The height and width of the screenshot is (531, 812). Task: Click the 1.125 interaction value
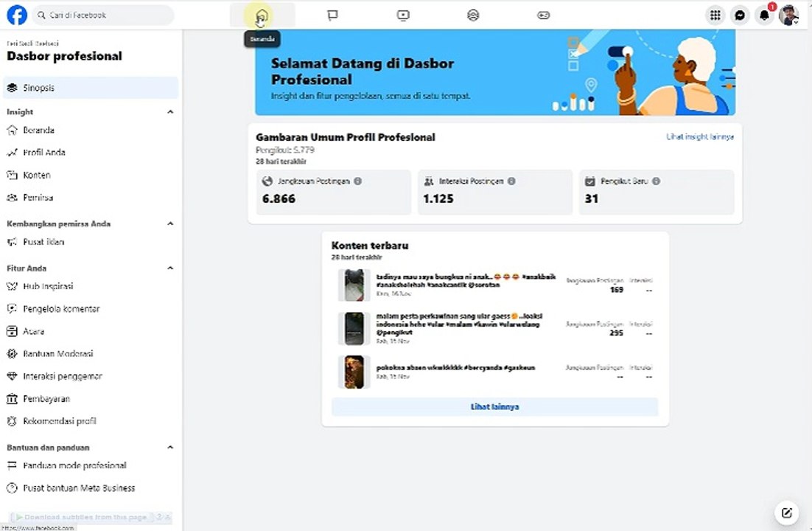[x=438, y=198]
